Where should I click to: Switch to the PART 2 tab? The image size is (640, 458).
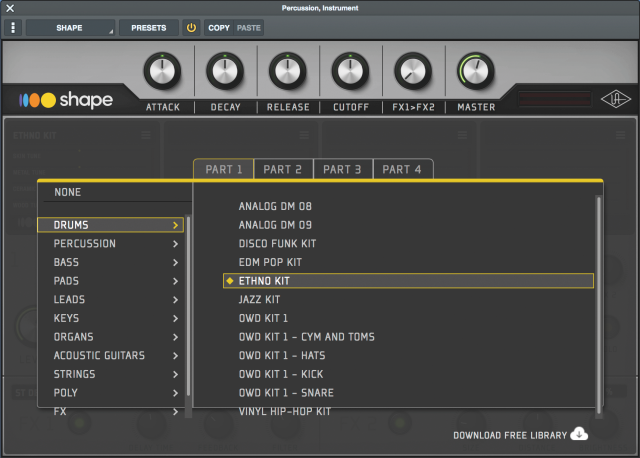point(282,169)
